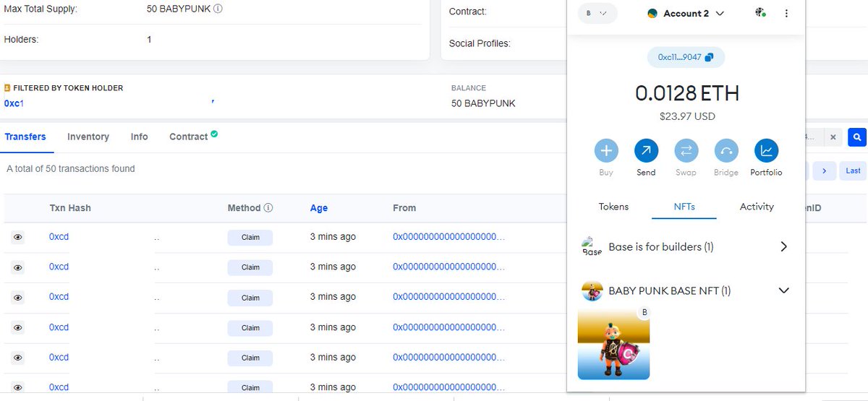
Task: Click the connected site globe icon
Action: point(760,13)
